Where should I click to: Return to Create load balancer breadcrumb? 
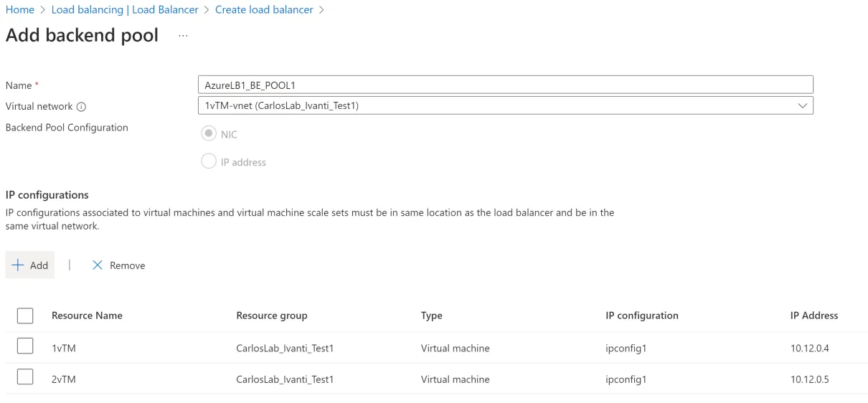click(264, 10)
